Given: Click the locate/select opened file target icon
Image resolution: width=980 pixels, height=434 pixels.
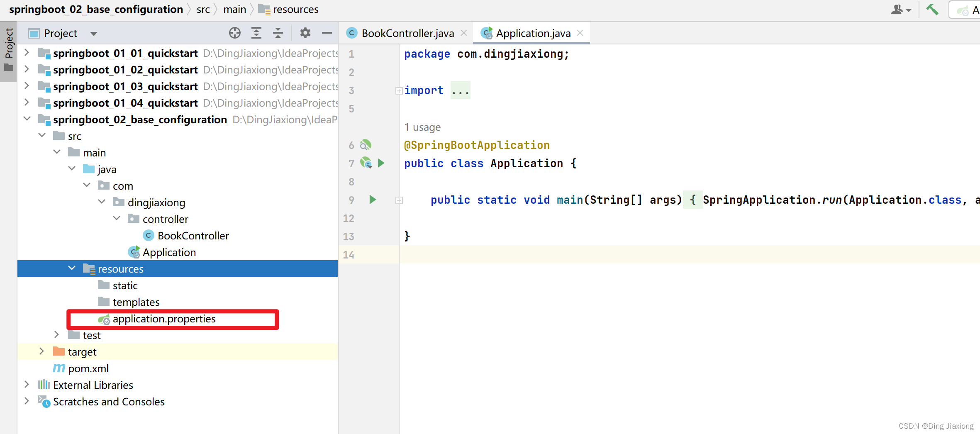Looking at the screenshot, I should coord(235,33).
